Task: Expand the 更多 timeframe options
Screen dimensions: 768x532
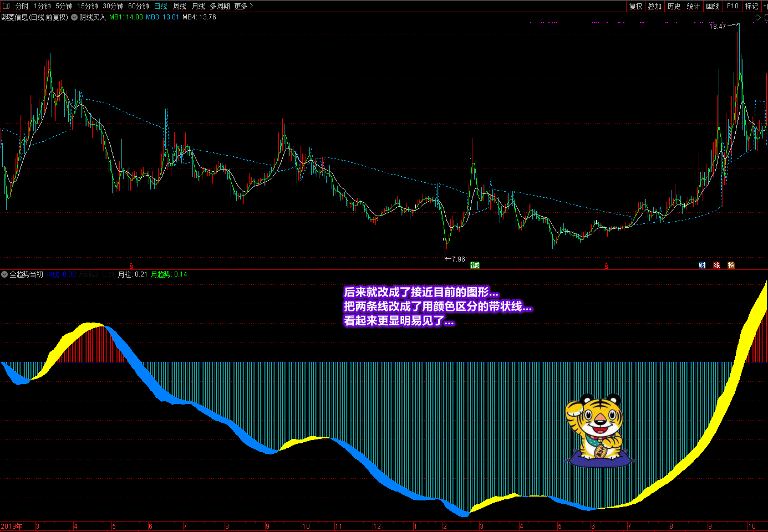Action: coord(243,6)
